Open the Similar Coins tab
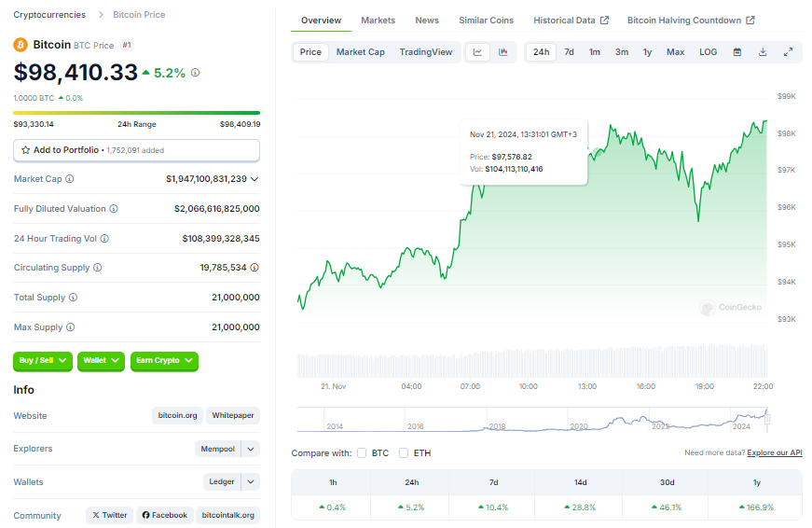Viewport: 812px width, 528px height. (487, 21)
